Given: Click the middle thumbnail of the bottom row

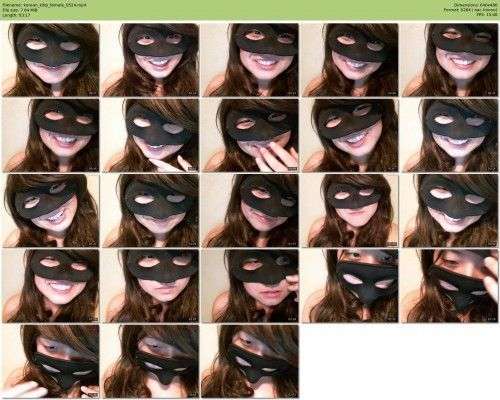Looking at the screenshot, I should point(150,362).
